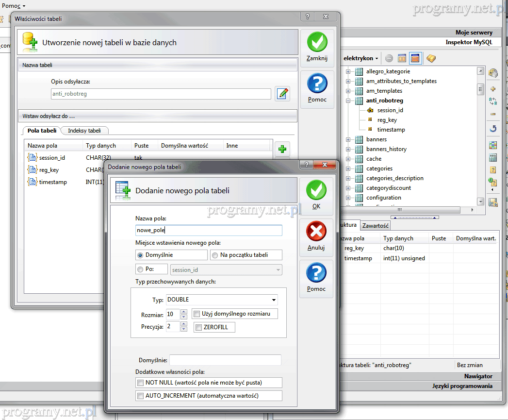Open Pomoc help in the add-field dialog
This screenshot has height=420, width=508.
coord(316,273)
